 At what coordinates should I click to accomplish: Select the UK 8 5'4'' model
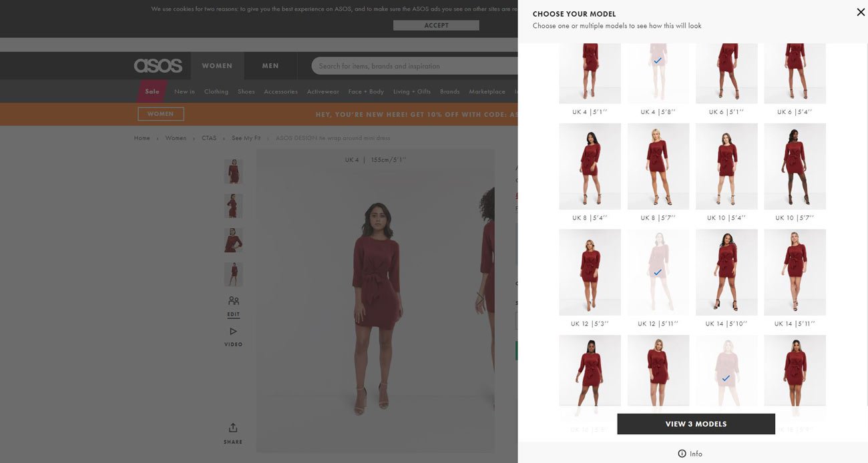click(590, 167)
